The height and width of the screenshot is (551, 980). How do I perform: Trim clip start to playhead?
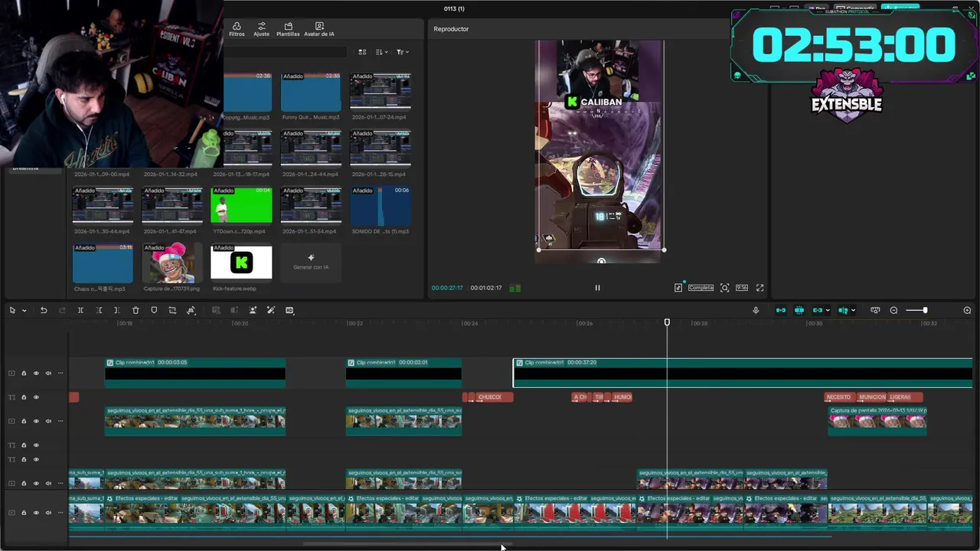pyautogui.click(x=99, y=310)
